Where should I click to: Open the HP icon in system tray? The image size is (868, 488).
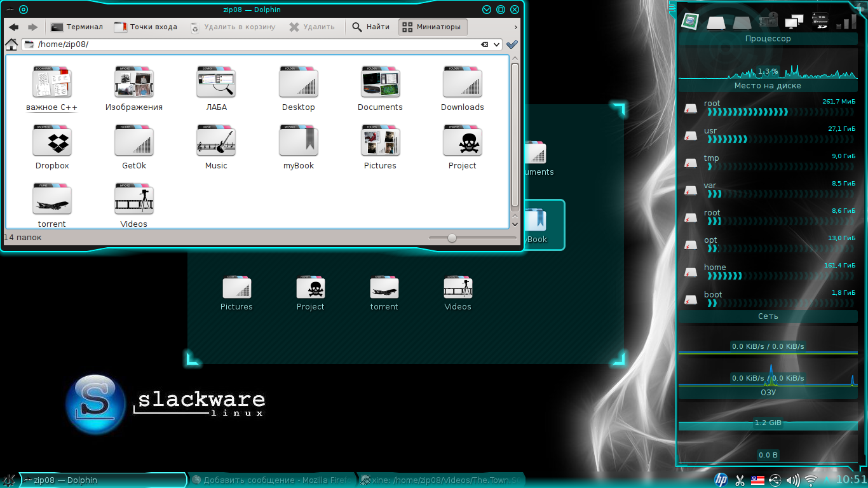[x=721, y=480]
